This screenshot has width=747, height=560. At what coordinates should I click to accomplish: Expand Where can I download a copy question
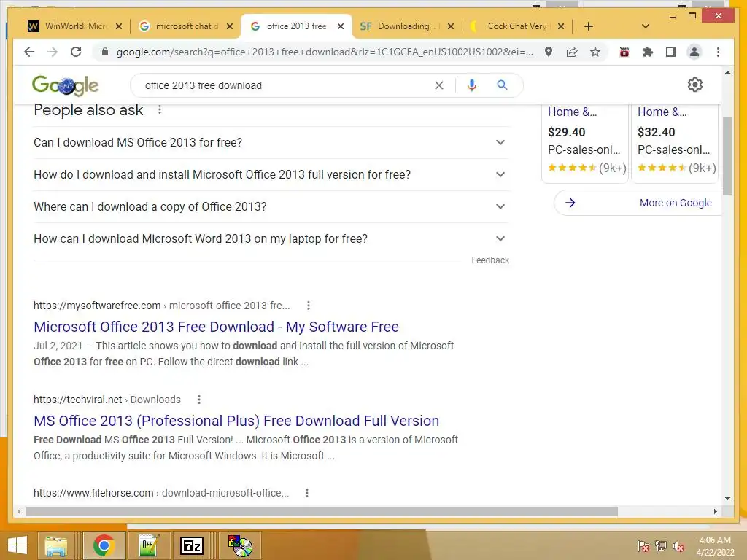(x=271, y=206)
